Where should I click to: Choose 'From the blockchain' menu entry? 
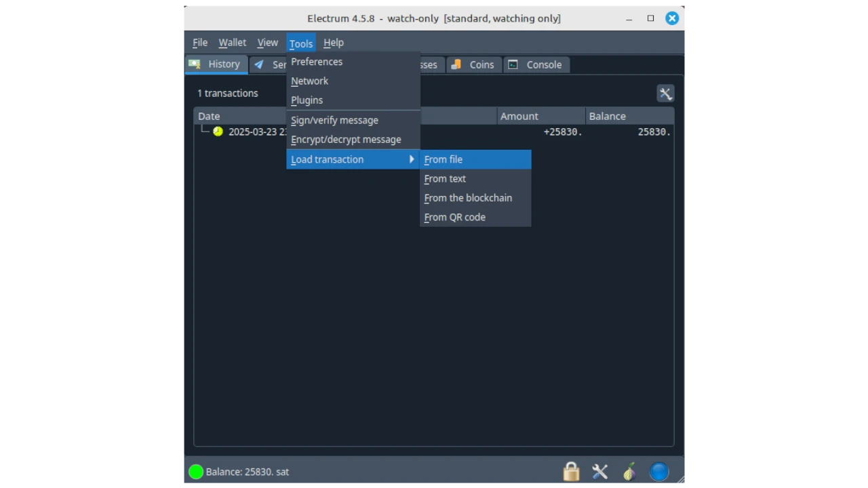pyautogui.click(x=468, y=198)
